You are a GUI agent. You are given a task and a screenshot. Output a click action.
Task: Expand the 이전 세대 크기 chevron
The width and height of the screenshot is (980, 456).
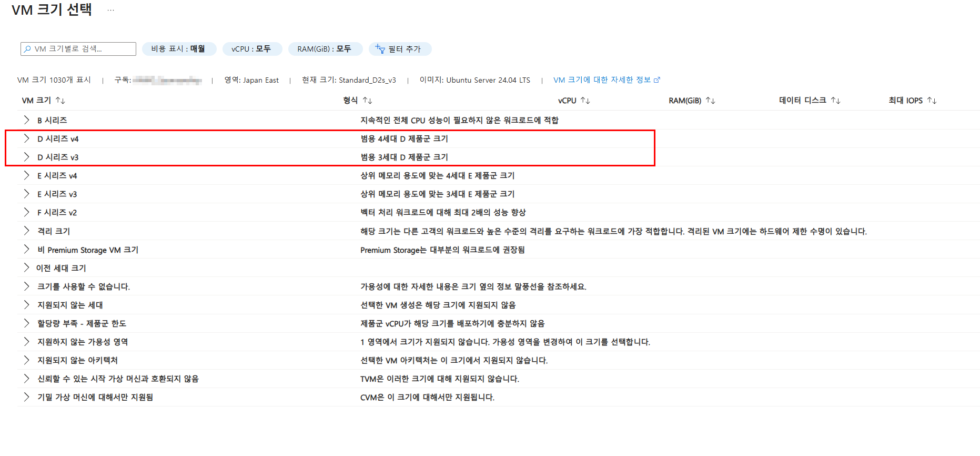point(26,267)
